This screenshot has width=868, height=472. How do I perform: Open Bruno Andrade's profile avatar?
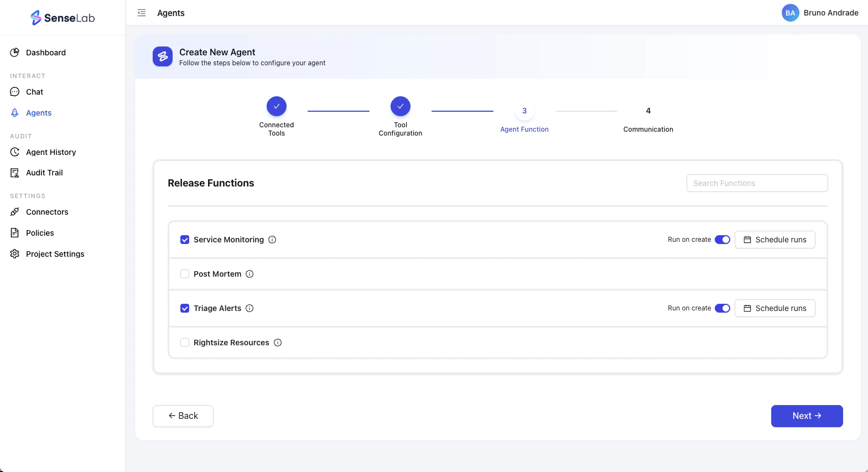tap(790, 13)
